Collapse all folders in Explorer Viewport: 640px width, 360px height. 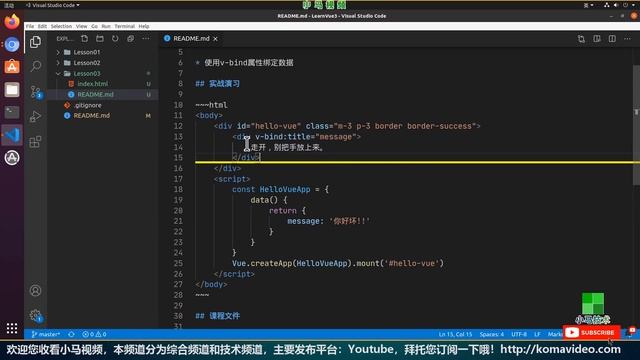[131, 38]
